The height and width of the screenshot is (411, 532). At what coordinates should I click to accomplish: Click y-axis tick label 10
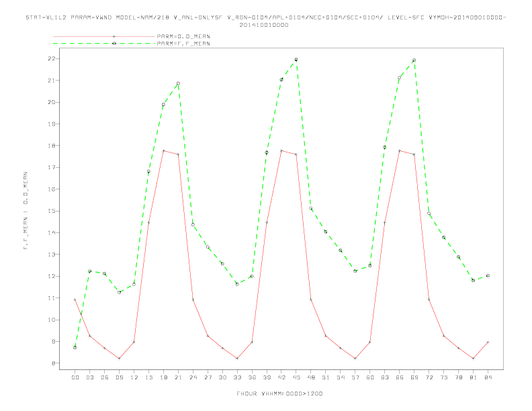52,320
